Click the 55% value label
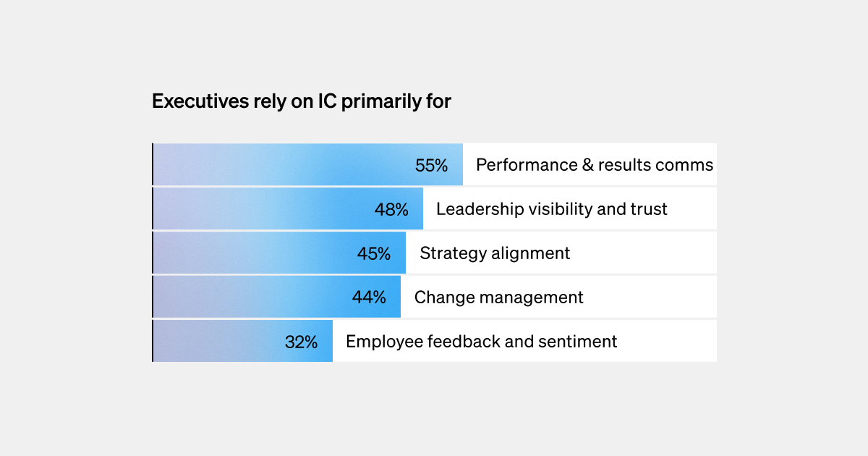The image size is (868, 456). point(432,165)
